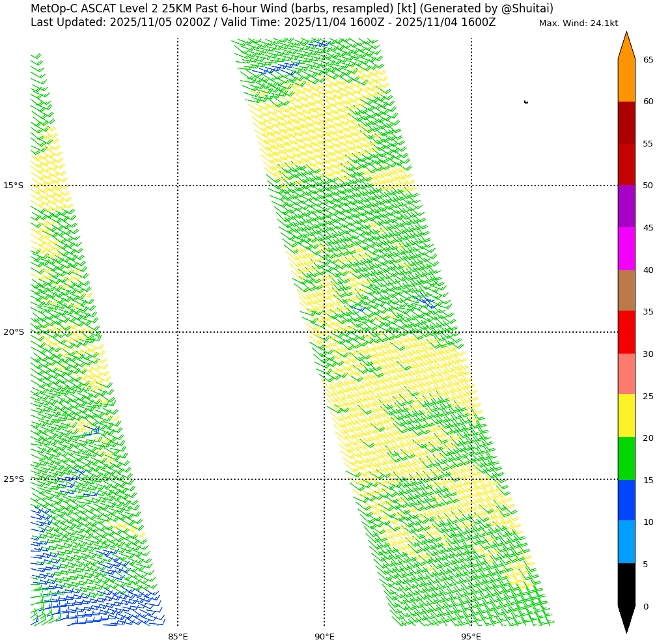The height and width of the screenshot is (644, 657).
Task: Click the small black mark in upper-right map
Action: [525, 102]
